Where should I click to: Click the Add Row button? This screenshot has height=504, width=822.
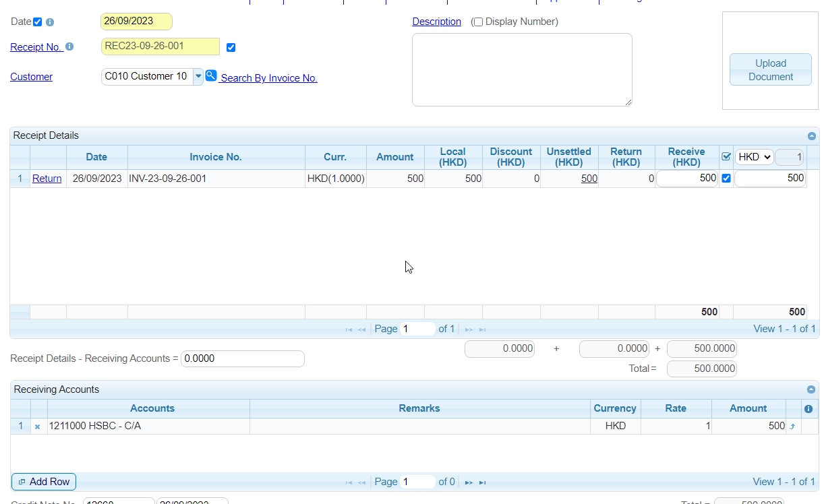click(x=44, y=482)
